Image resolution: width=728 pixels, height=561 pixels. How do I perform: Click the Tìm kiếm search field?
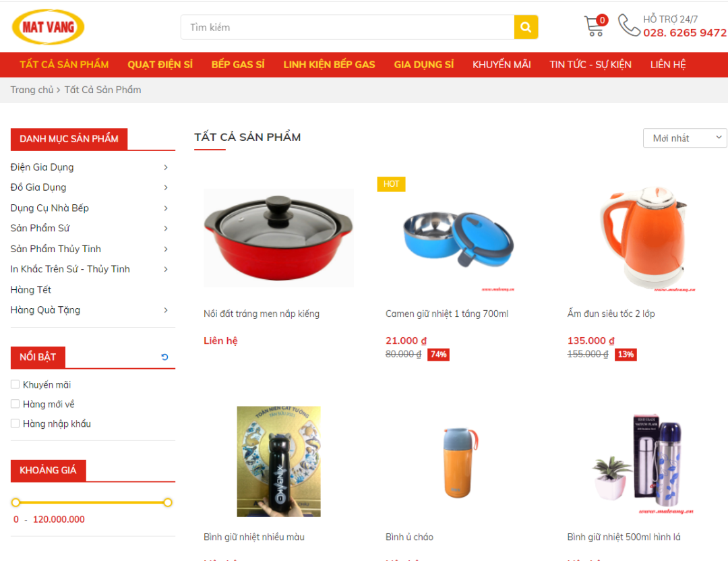point(347,28)
